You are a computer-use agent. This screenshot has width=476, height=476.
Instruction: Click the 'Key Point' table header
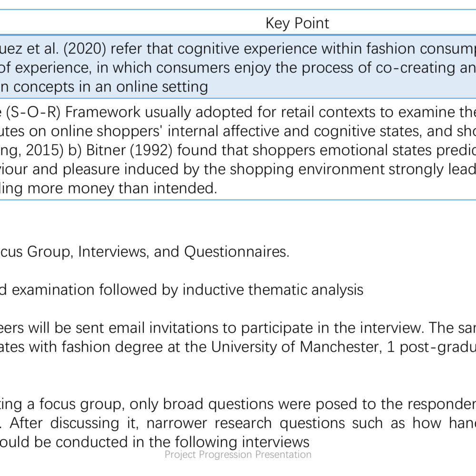click(x=297, y=23)
